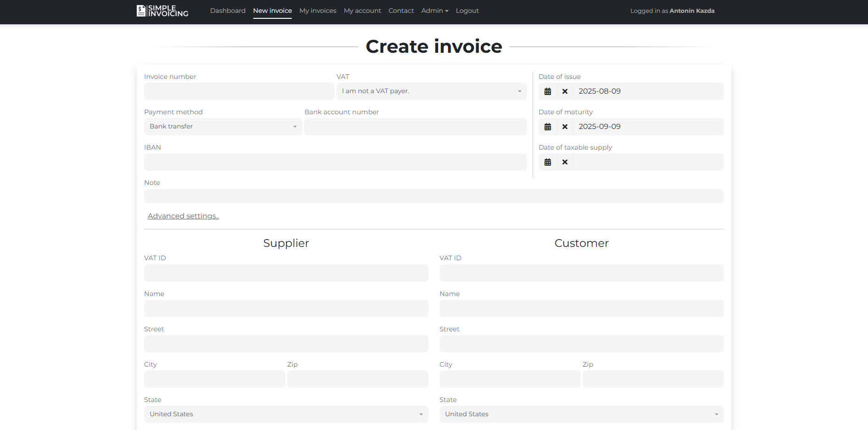Focus the Customer VAT ID field
This screenshot has width=868, height=430.
(582, 273)
